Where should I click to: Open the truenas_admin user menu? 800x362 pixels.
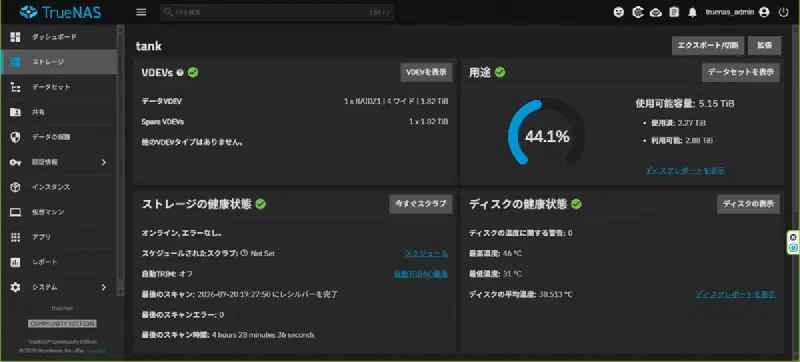pyautogui.click(x=737, y=12)
